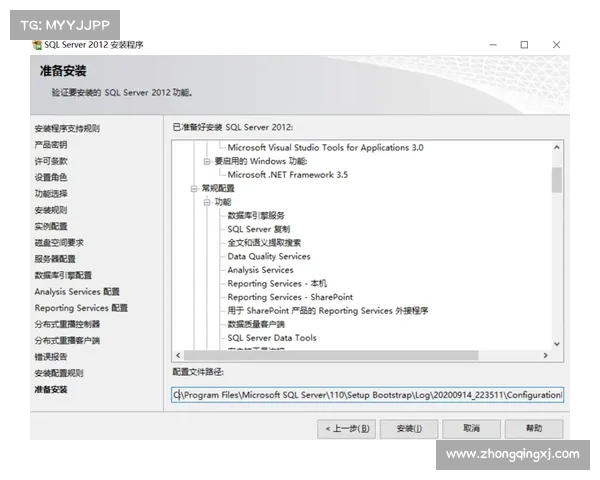Click the horizontal scroll right arrow
Image resolution: width=600 pixels, height=480 pixels.
coord(545,356)
